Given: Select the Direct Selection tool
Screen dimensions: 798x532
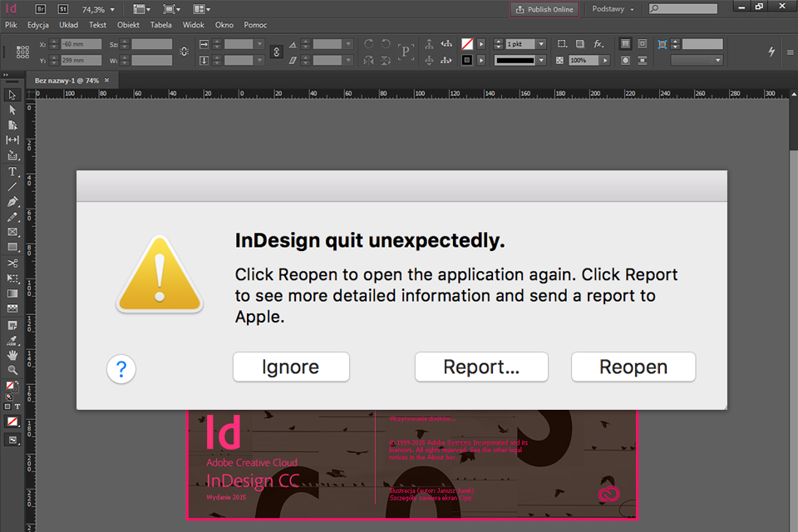Looking at the screenshot, I should (x=12, y=110).
